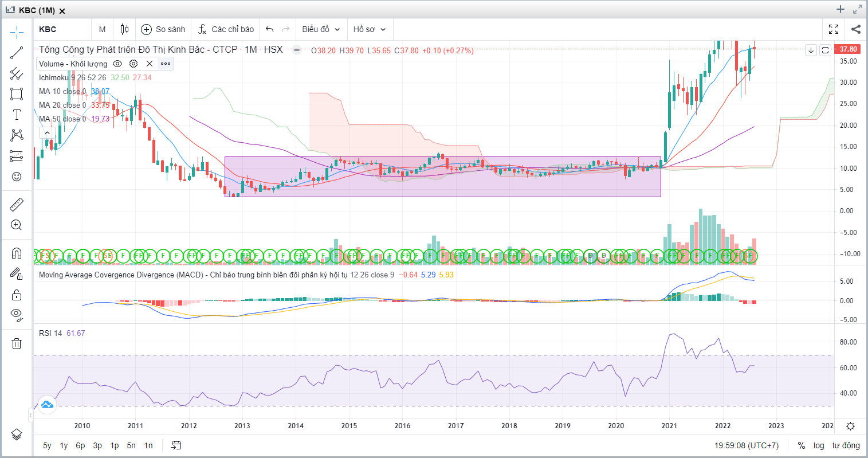Click the zoom in magnifier tool
The height and width of the screenshot is (458, 868).
pyautogui.click(x=17, y=225)
